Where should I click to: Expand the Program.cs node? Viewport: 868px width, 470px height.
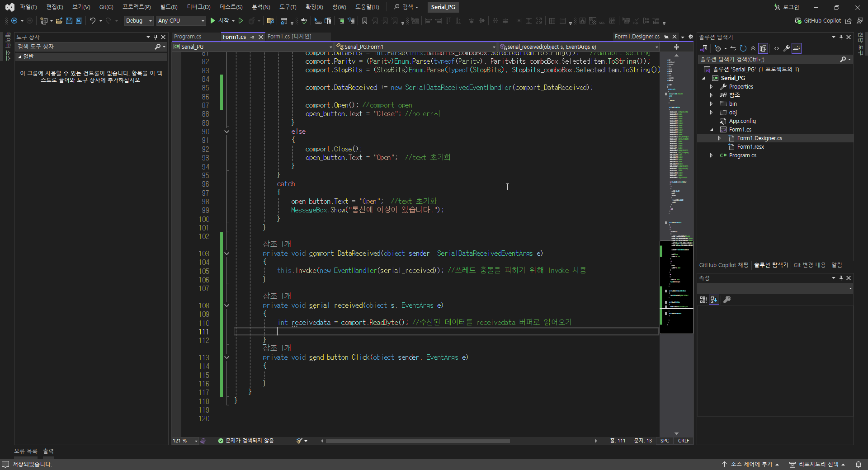tap(711, 155)
